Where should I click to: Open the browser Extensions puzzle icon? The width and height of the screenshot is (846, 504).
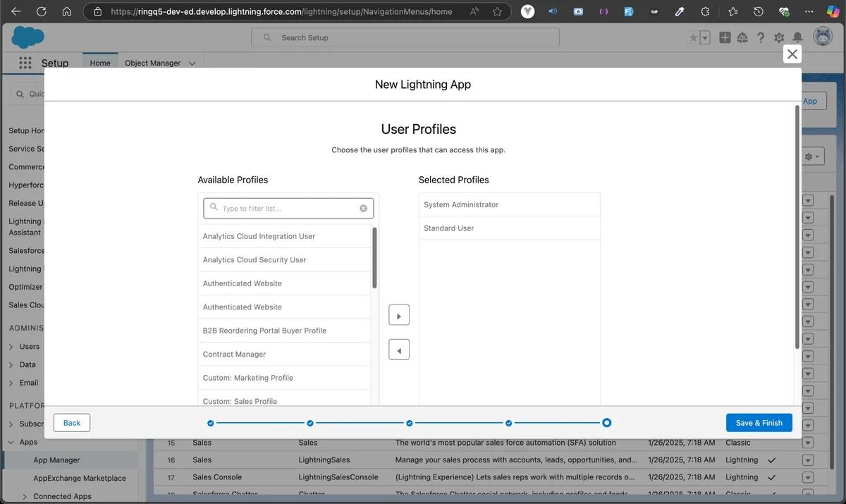[x=705, y=11]
